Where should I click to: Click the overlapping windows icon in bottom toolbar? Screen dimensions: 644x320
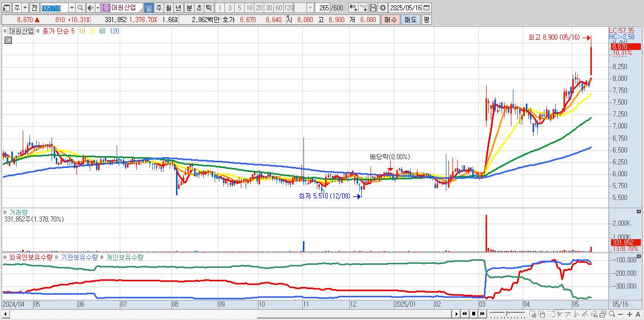(542, 314)
